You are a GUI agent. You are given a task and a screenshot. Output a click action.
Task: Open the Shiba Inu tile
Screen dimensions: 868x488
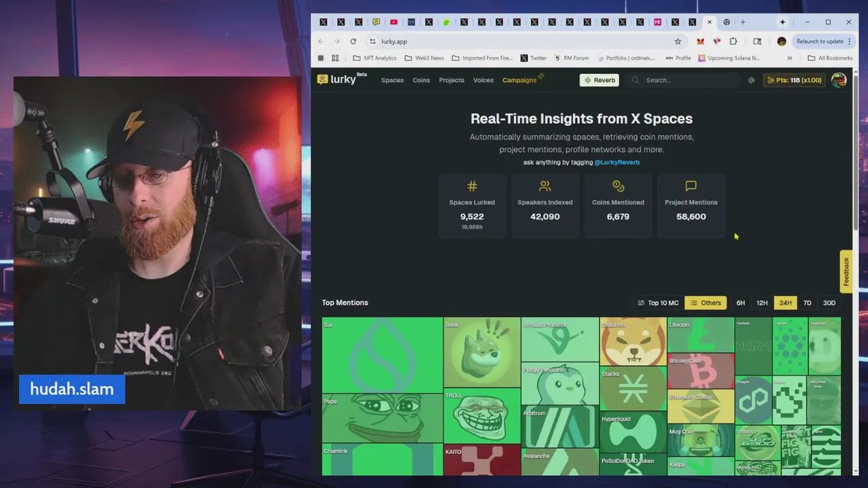click(x=633, y=341)
